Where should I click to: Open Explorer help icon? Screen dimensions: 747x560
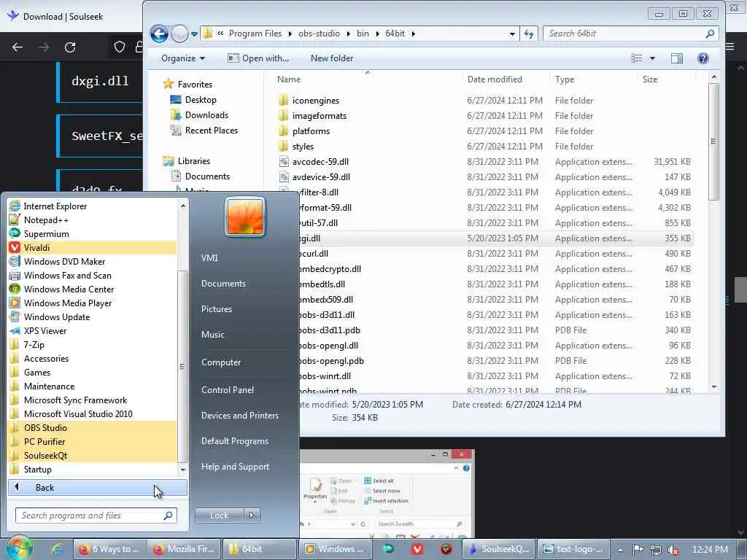click(x=703, y=58)
